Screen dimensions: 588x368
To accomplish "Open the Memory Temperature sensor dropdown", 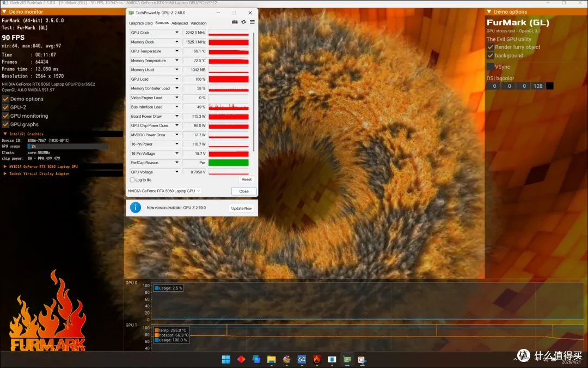I will [176, 61].
